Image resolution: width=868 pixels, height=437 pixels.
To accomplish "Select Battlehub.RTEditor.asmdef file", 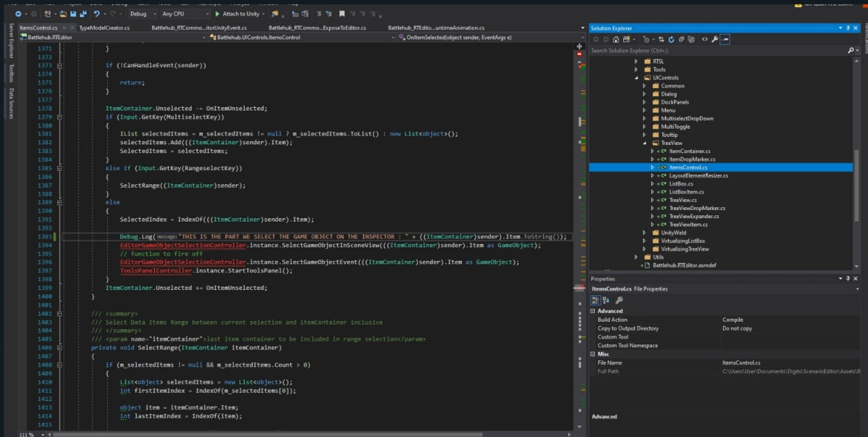I will [x=685, y=265].
